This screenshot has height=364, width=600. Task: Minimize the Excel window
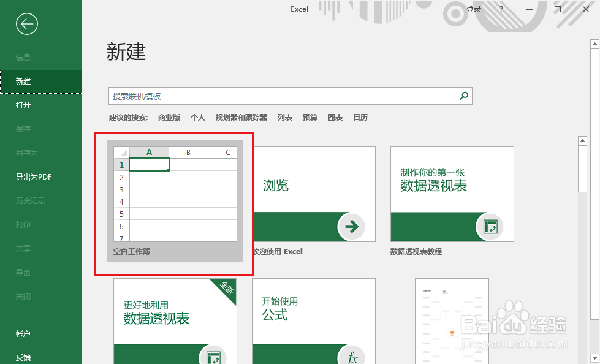pyautogui.click(x=530, y=10)
